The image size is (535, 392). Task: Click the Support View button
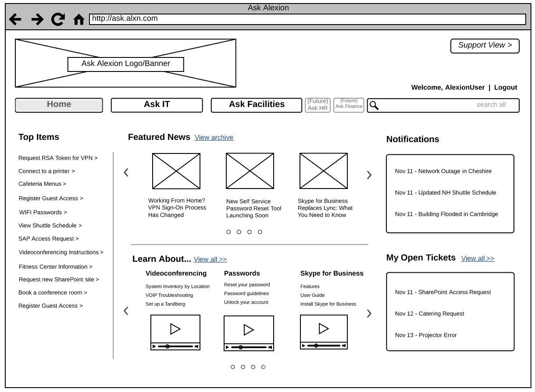coord(485,46)
